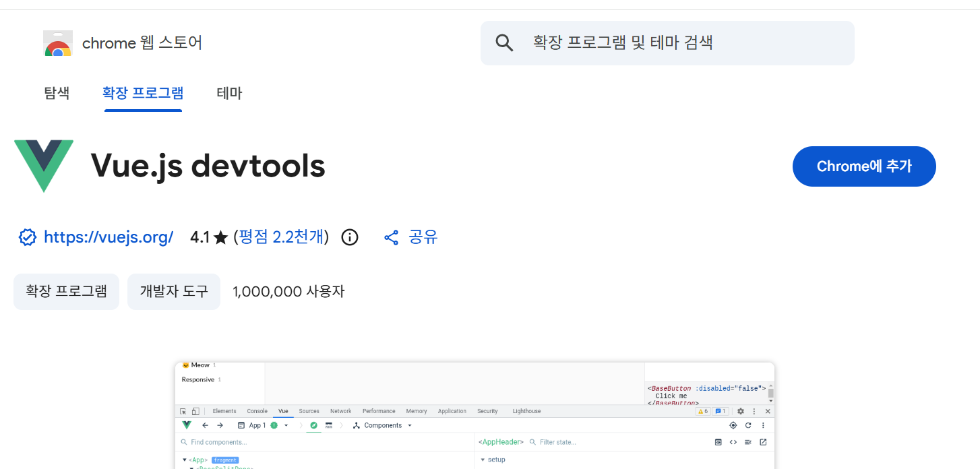Collapse the 'setup' section arrow
Screen dimensions: 980x469
click(483, 460)
